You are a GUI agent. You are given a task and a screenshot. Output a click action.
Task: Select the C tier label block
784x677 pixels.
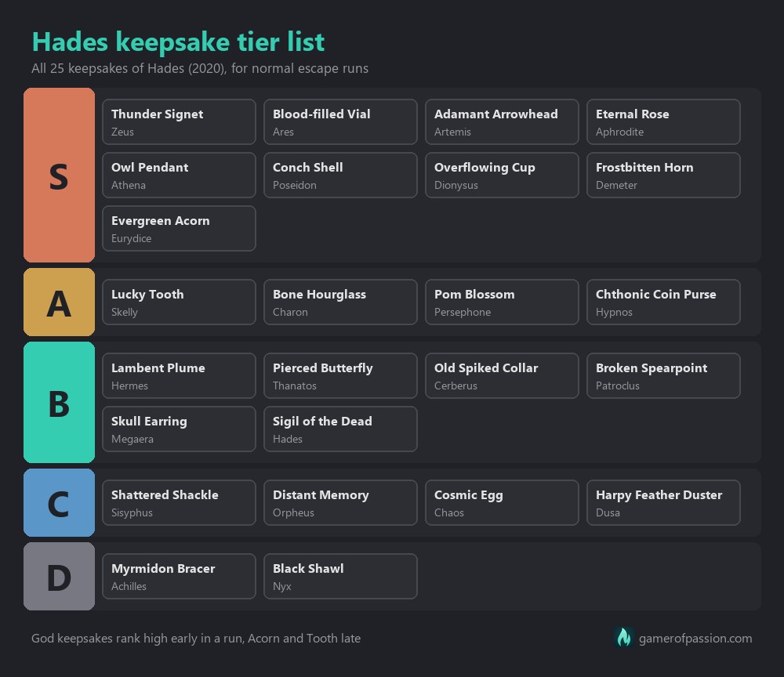59,502
